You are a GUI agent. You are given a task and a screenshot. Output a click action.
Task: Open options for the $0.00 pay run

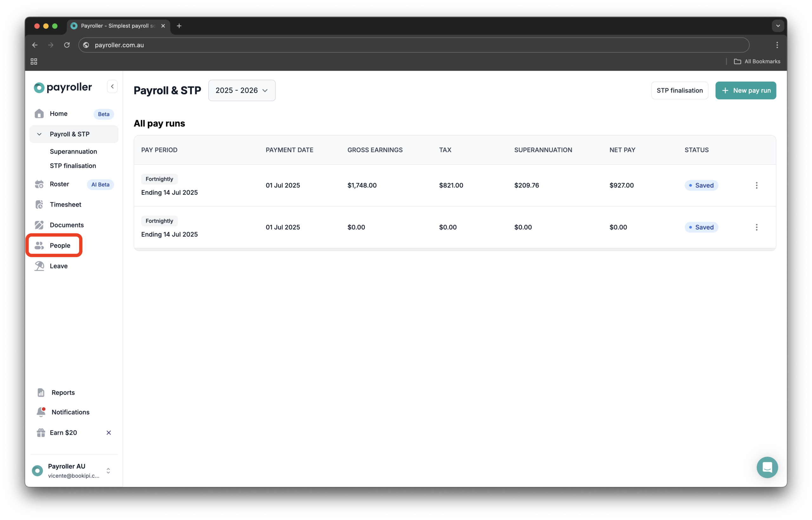[756, 227]
